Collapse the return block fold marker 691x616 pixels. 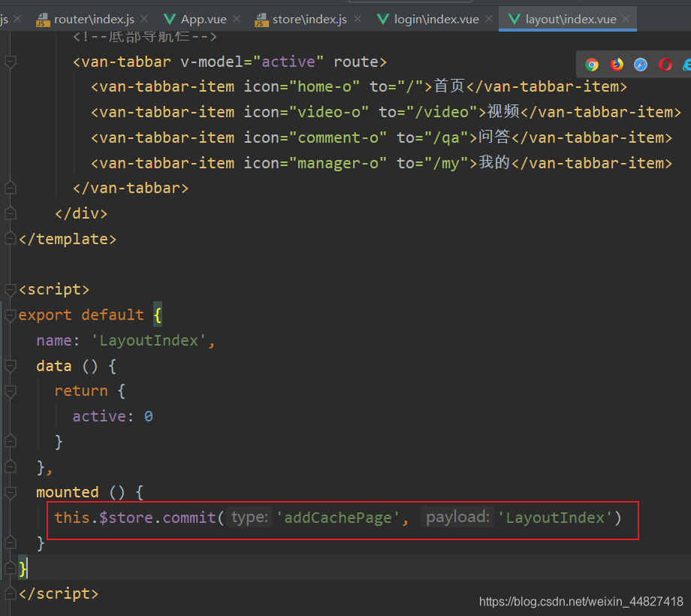[x=10, y=391]
